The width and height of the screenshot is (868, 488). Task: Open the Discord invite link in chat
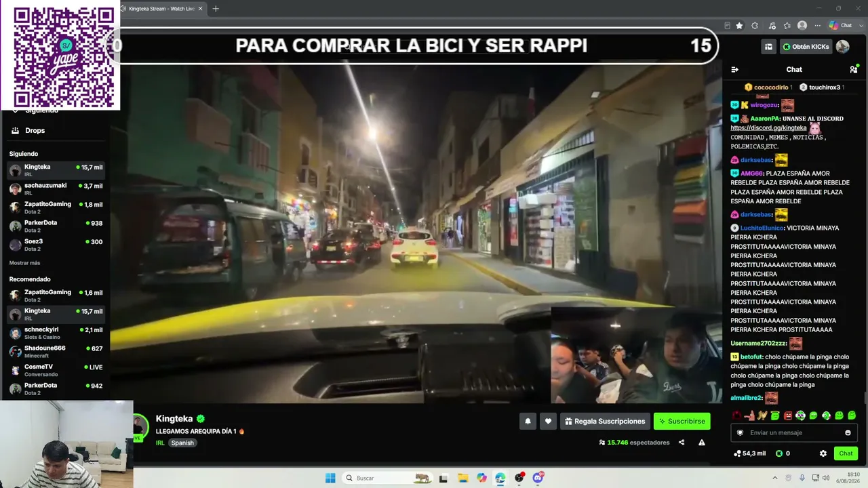768,127
